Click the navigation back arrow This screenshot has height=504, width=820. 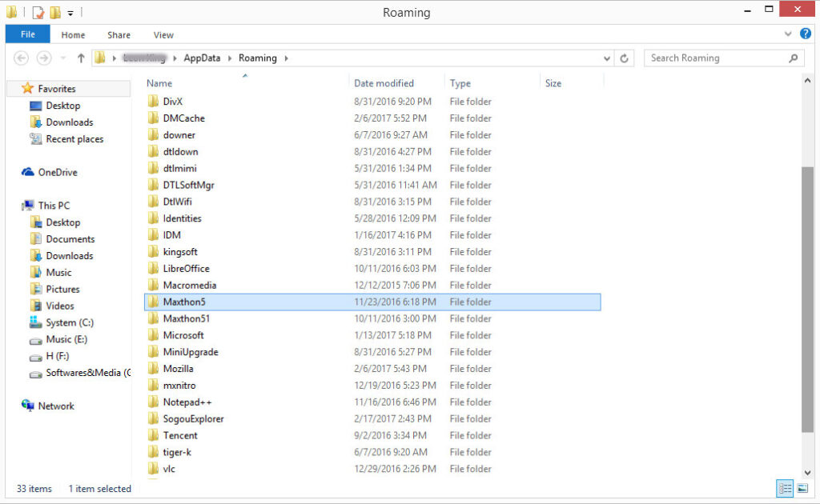coord(22,58)
